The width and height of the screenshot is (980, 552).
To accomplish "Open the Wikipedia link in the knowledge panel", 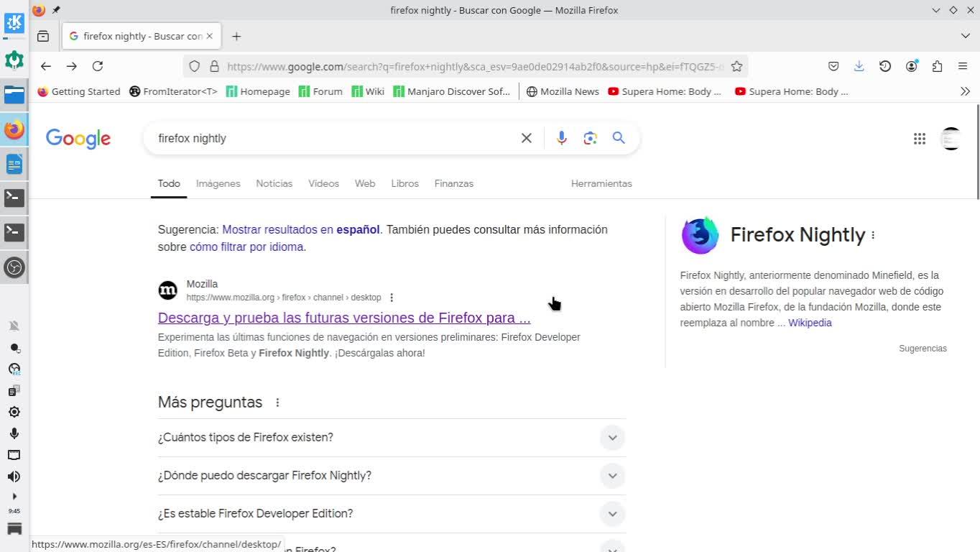I will [x=810, y=323].
